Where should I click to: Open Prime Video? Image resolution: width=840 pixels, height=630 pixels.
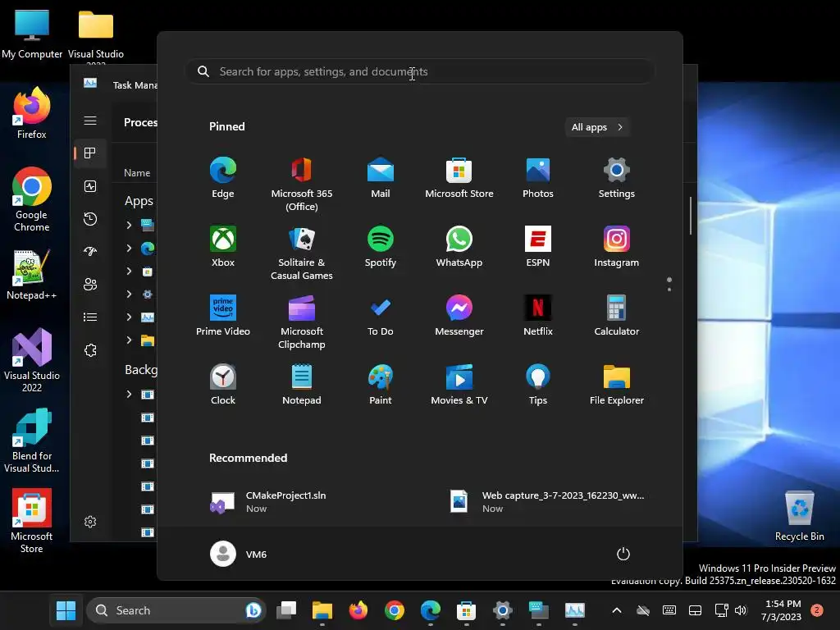click(x=223, y=316)
